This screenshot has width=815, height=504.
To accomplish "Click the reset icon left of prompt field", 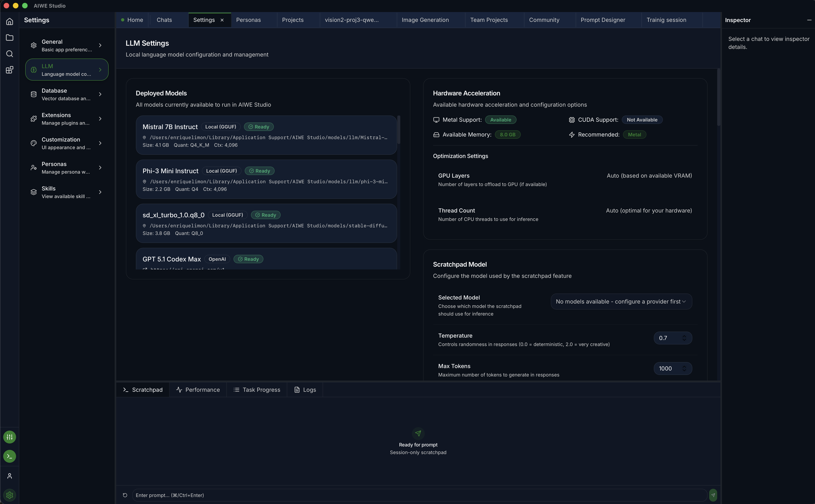I will (x=125, y=495).
